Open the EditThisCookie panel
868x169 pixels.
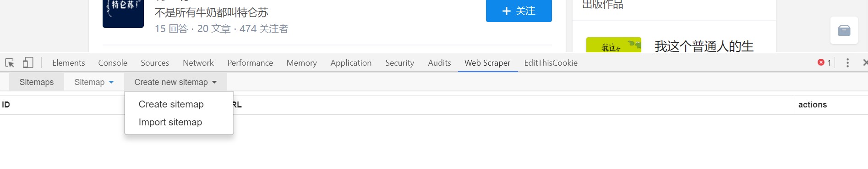pos(551,63)
